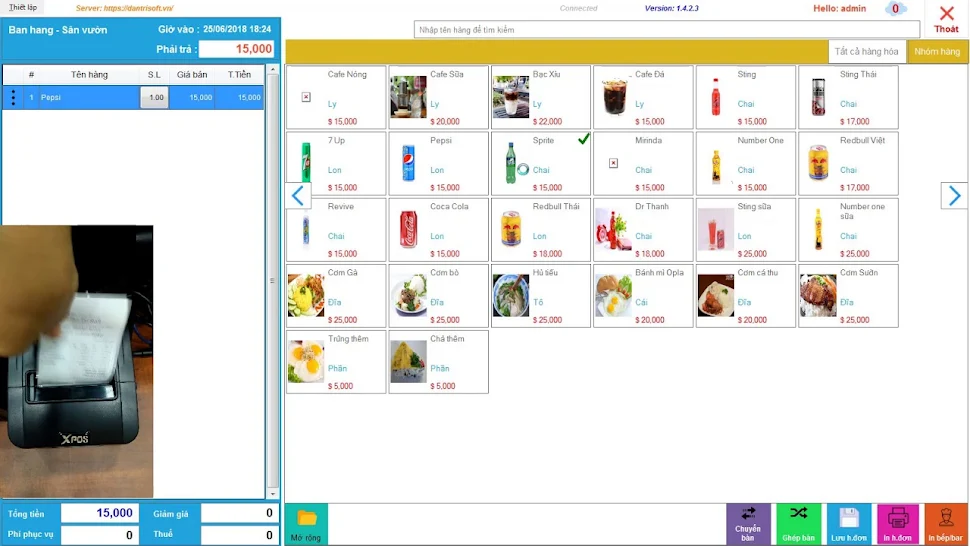Select the Pepsi product tile
Screen dimensions: 970x546
(439, 163)
